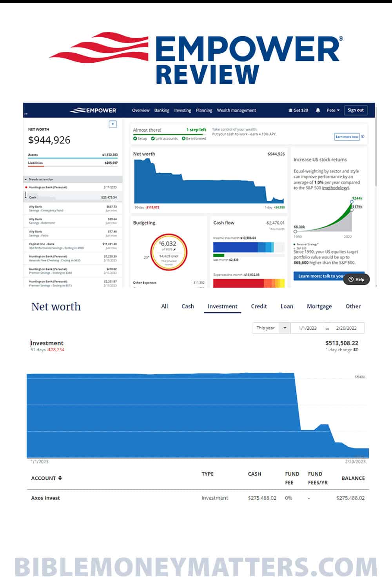The image size is (392, 588).
Task: Open the Overview menu
Action: tap(141, 111)
